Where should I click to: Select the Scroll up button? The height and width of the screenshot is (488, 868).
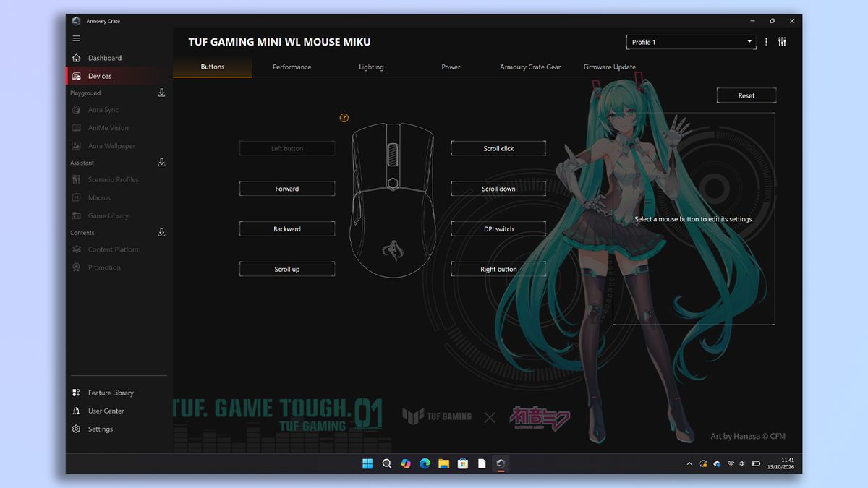[287, 270]
